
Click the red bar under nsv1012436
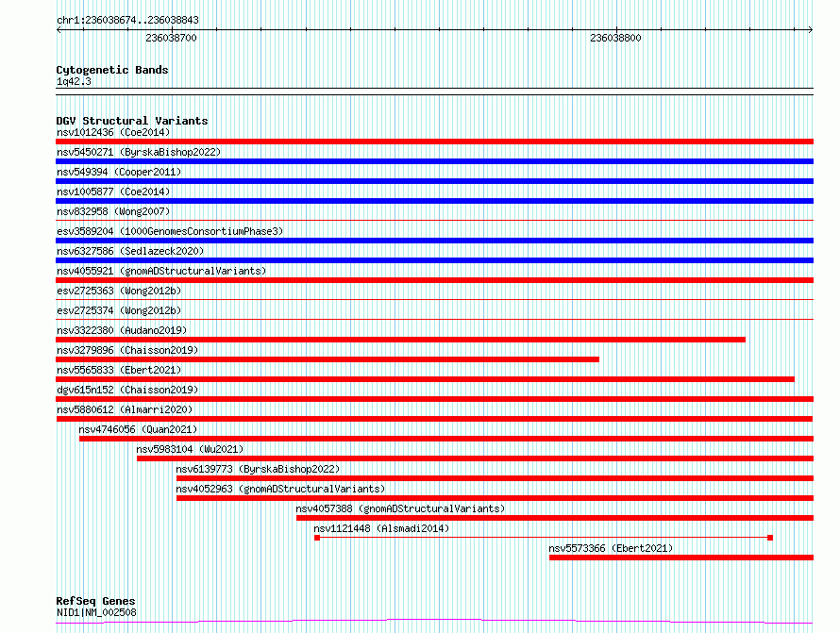(434, 142)
